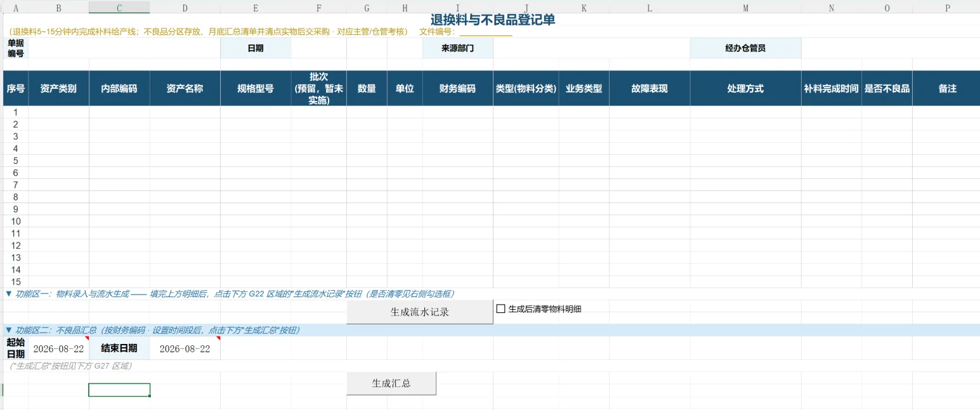Click the title 退换料与不良品登记单

(x=493, y=20)
